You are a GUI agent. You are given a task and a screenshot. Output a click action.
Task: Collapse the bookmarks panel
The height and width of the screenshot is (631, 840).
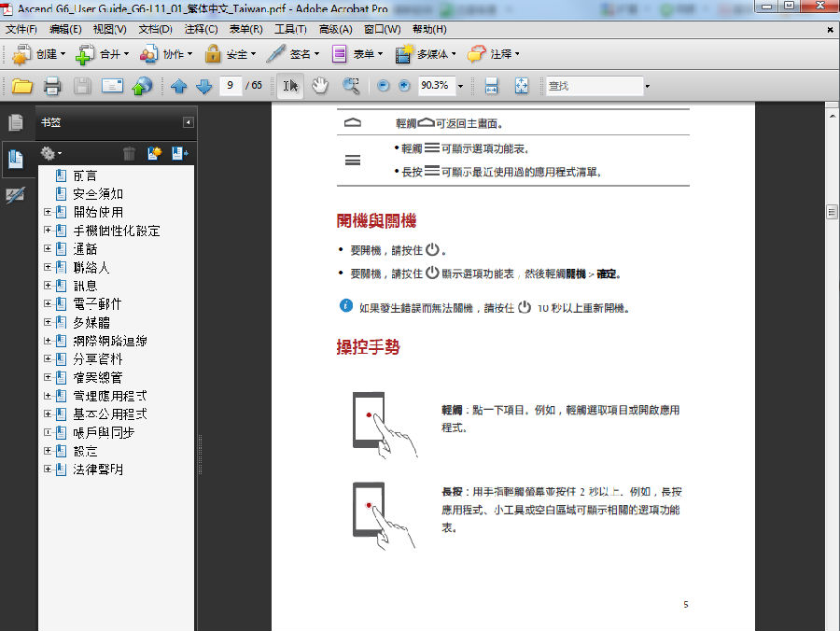tap(188, 122)
